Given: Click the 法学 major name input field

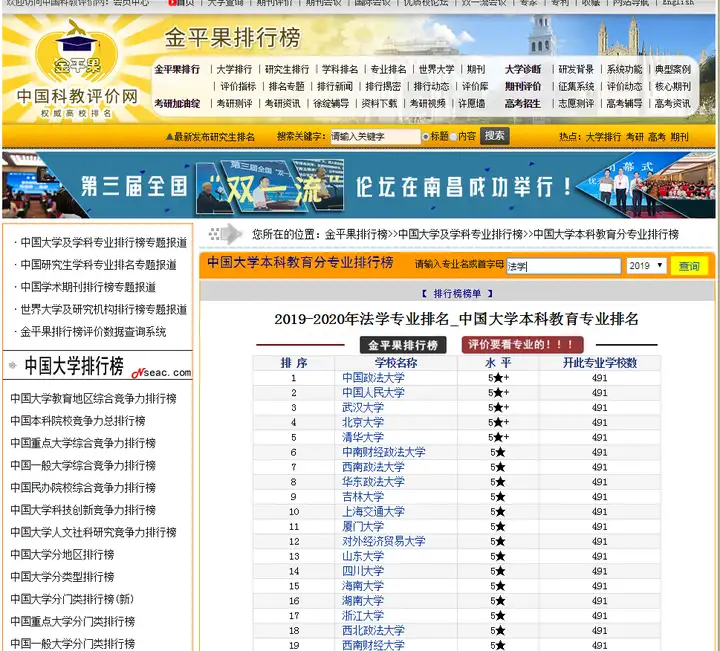Looking at the screenshot, I should coord(563,266).
